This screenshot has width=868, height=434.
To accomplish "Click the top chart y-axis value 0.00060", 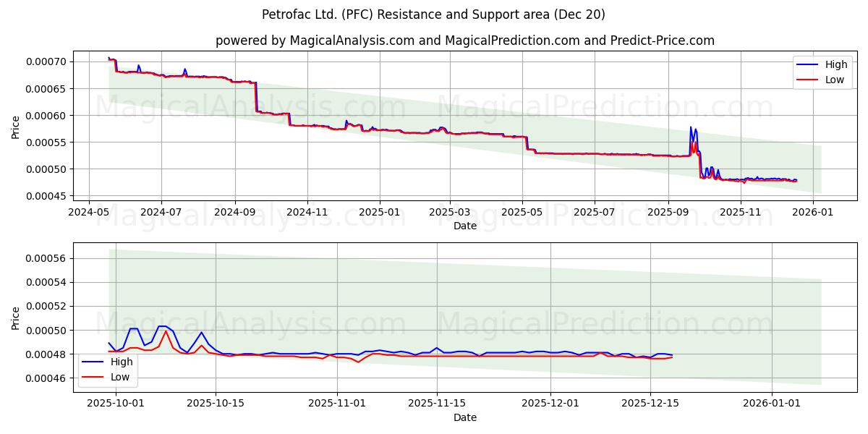I will click(x=46, y=116).
